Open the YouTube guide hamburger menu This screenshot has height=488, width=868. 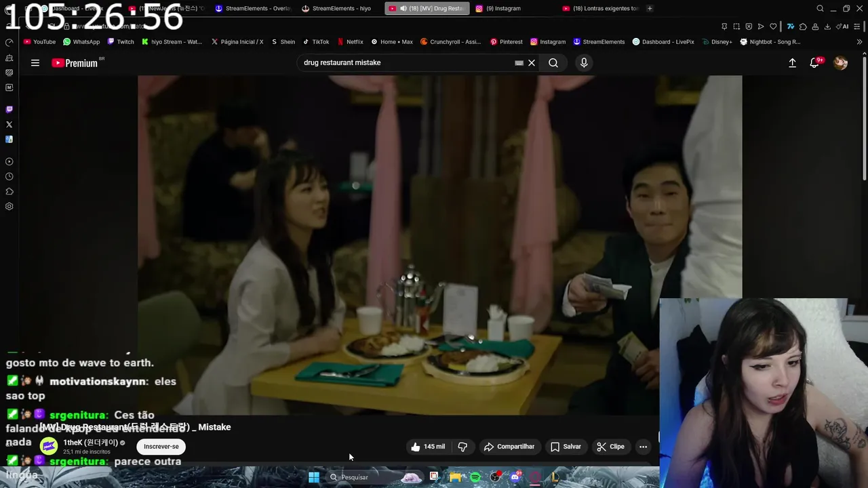35,63
